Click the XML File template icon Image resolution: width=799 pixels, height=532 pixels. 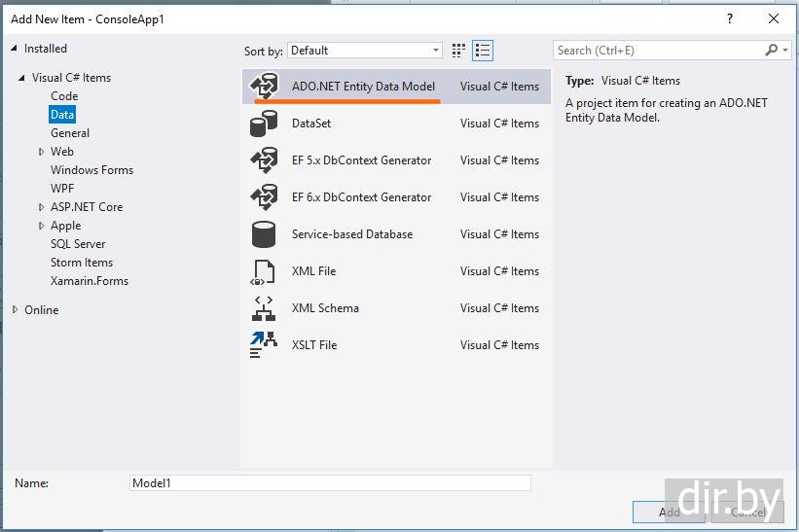pyautogui.click(x=264, y=271)
